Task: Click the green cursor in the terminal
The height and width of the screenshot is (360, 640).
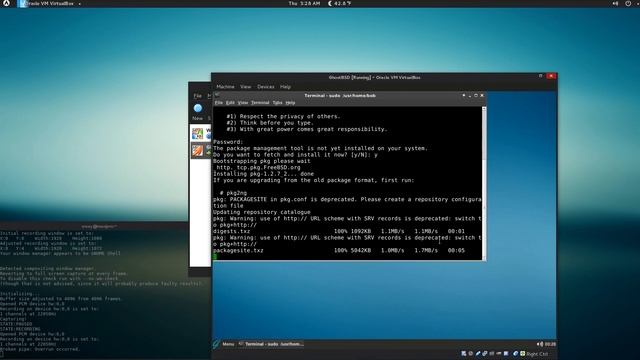Action: [215, 257]
